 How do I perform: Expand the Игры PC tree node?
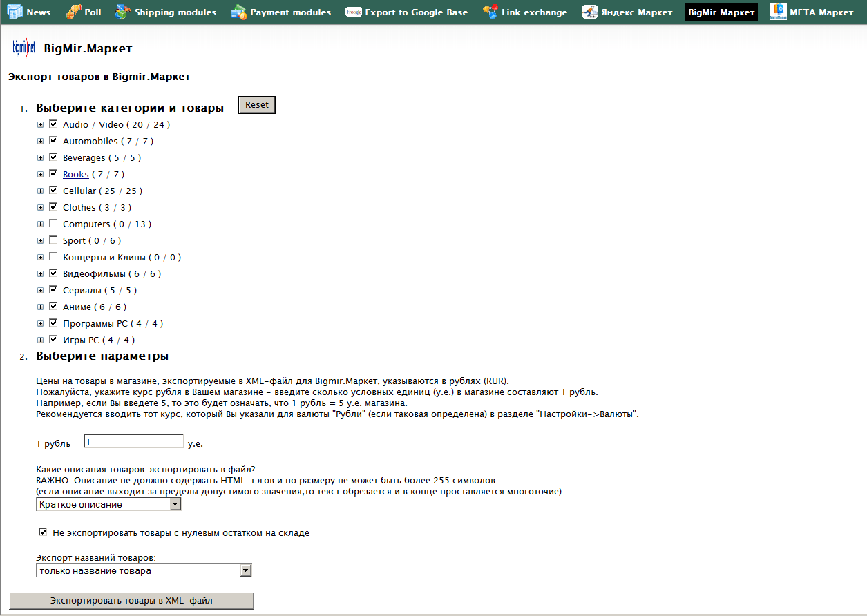(40, 340)
